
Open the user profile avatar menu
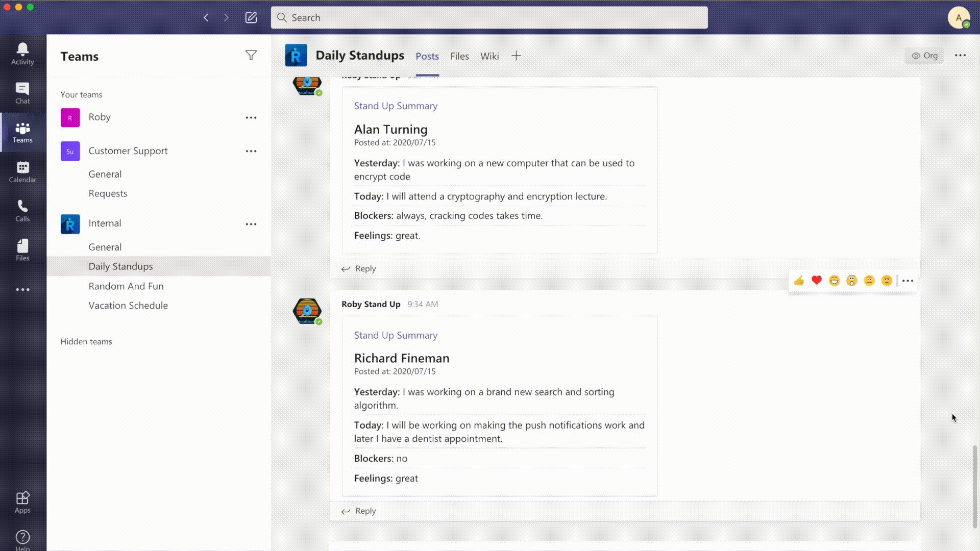pyautogui.click(x=959, y=18)
